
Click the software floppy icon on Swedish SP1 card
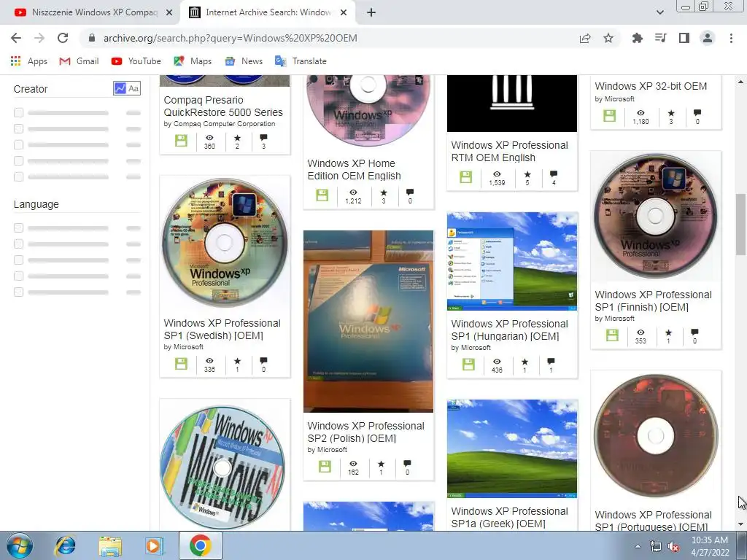pos(181,364)
